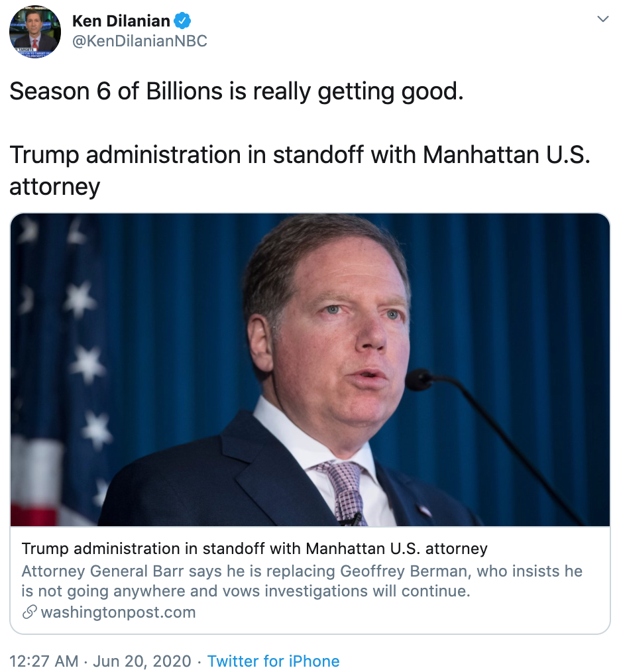Image resolution: width=619 pixels, height=672 pixels.
Task: Click Ken Dilanian's profile avatar
Action: click(35, 32)
